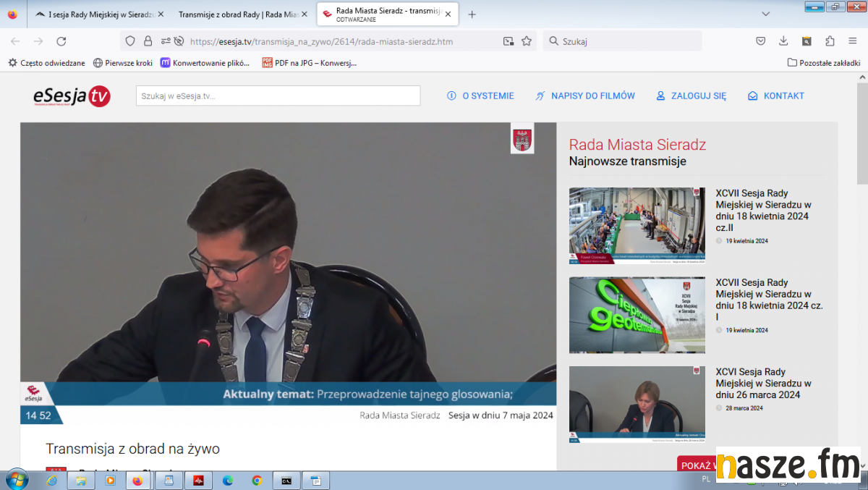Screen dimensions: 868x490
Task: Click the 'ZALOGUJ SIĘ' login link
Action: click(x=691, y=96)
